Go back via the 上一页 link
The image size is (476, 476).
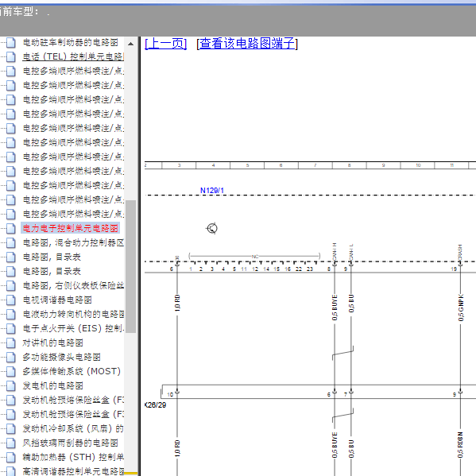[166, 44]
